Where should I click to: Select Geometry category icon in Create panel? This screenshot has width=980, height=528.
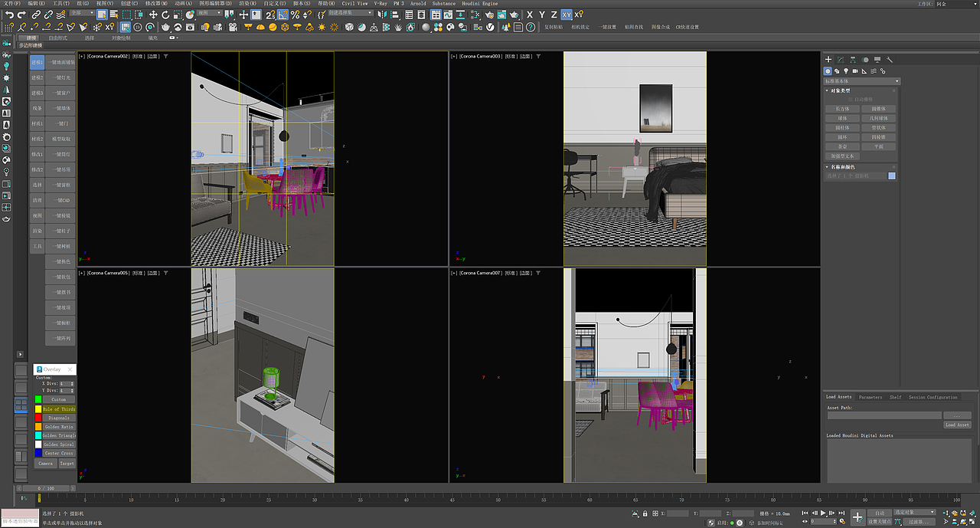(828, 71)
